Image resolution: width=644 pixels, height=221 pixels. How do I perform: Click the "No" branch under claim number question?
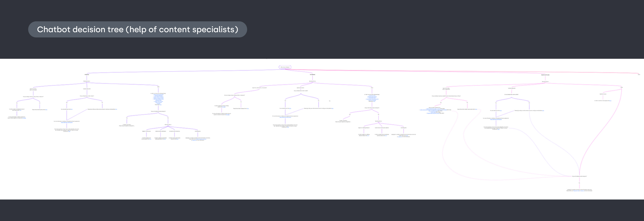click(x=319, y=101)
